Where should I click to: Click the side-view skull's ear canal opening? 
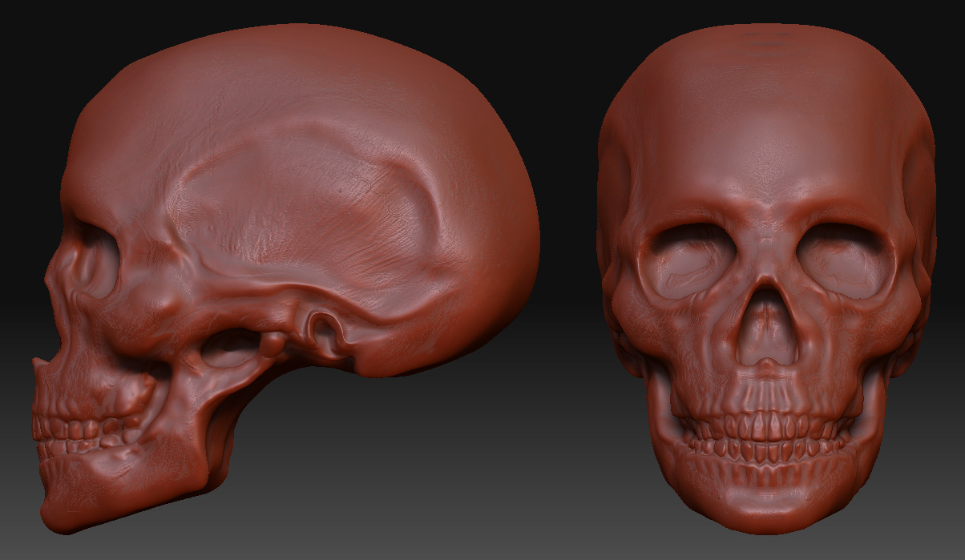pyautogui.click(x=322, y=324)
